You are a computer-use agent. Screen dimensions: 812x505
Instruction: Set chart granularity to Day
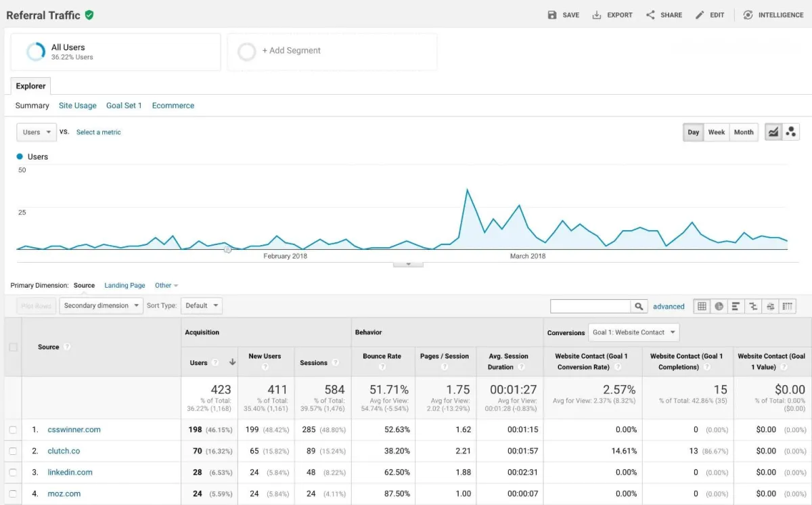click(x=694, y=132)
